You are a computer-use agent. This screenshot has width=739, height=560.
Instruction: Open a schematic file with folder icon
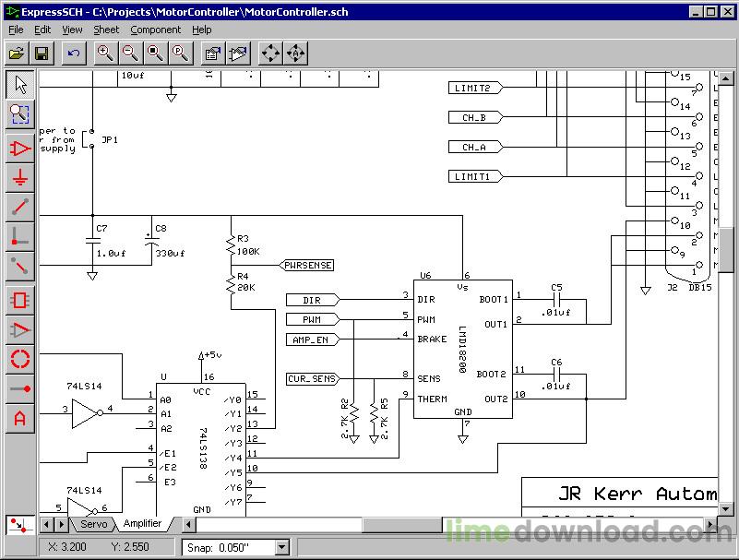tap(17, 54)
